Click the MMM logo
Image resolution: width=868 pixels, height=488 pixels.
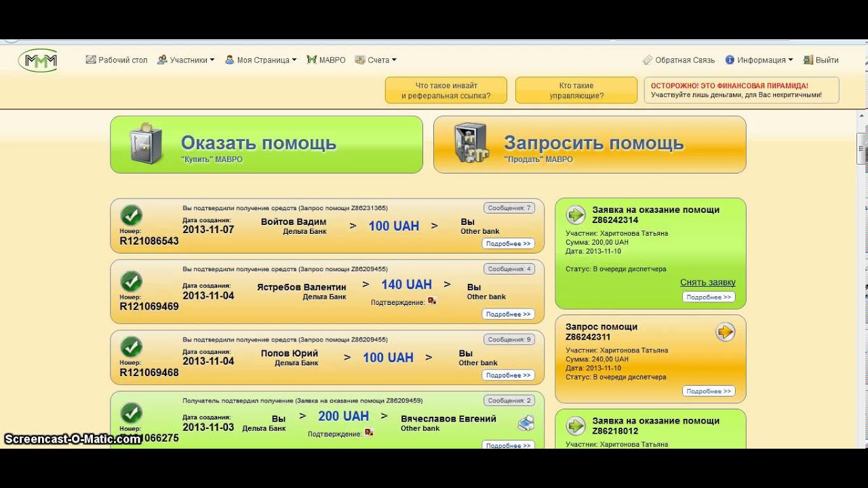(37, 60)
